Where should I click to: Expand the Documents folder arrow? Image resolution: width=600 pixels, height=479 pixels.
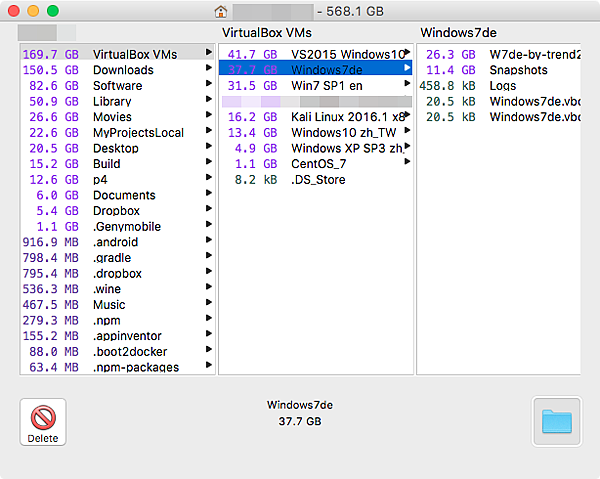pos(209,193)
